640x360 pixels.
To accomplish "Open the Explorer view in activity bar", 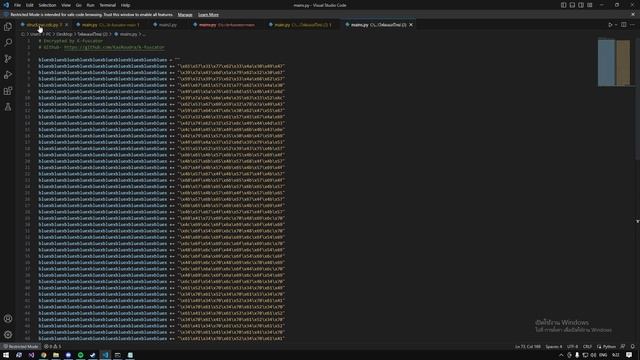I will (x=8, y=27).
